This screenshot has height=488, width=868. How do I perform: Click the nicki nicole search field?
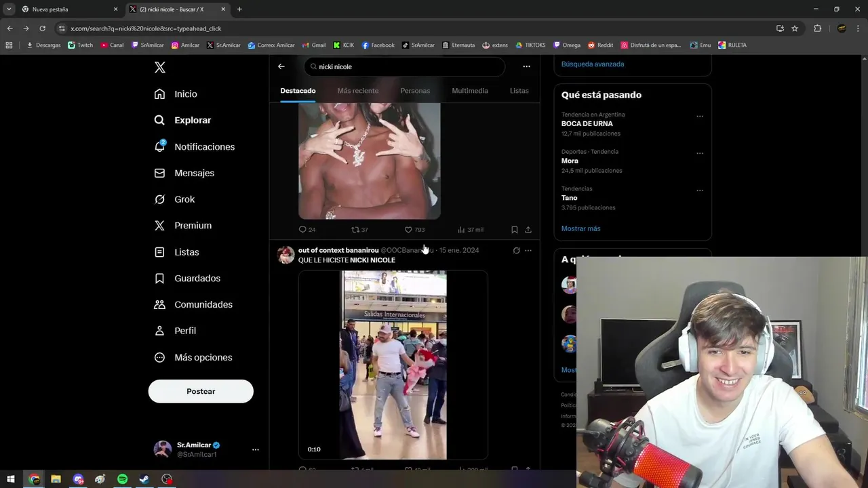[x=405, y=66]
